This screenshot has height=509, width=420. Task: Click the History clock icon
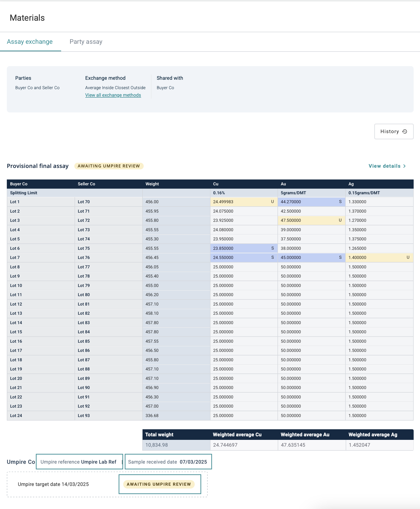coord(404,131)
